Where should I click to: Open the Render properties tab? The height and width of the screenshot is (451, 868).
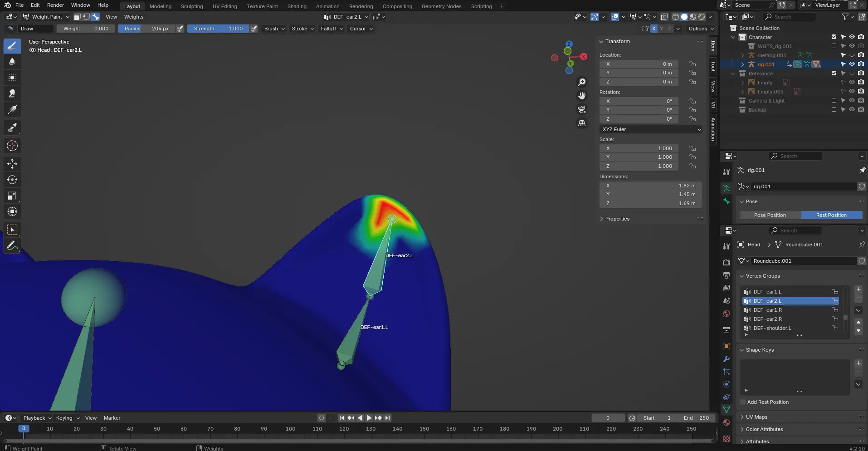[x=727, y=263]
